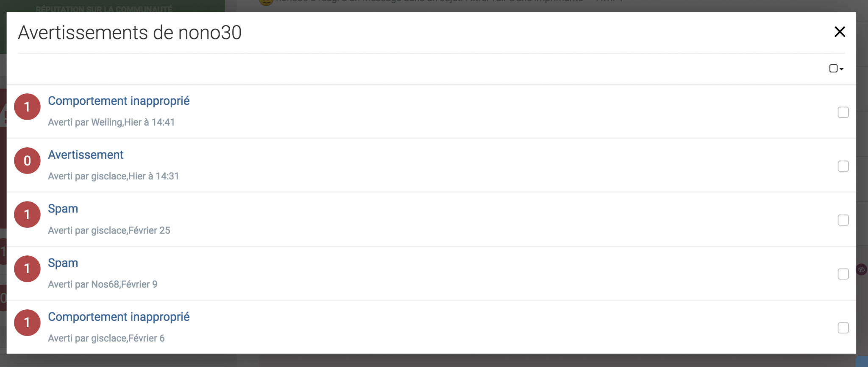Click the points badge for the Février 25 Spam warning

(27, 215)
